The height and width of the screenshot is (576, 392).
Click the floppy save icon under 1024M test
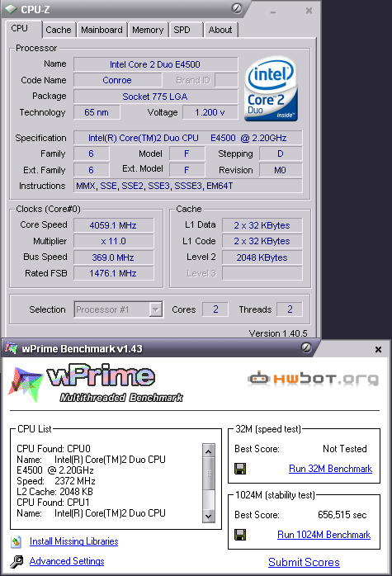pos(240,535)
